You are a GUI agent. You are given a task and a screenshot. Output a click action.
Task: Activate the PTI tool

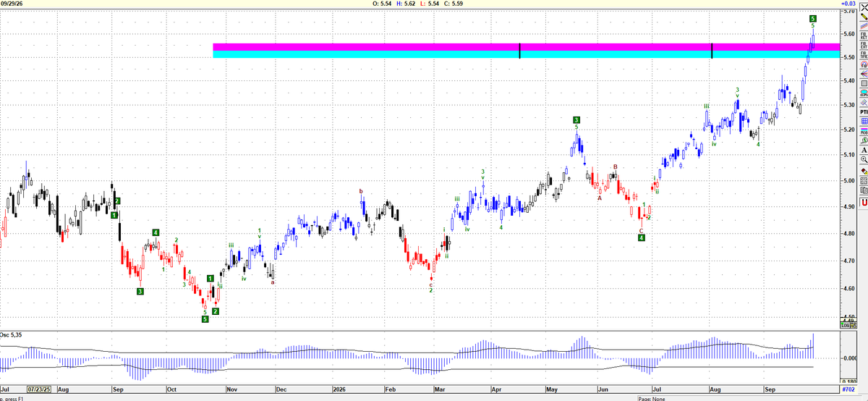tap(863, 113)
